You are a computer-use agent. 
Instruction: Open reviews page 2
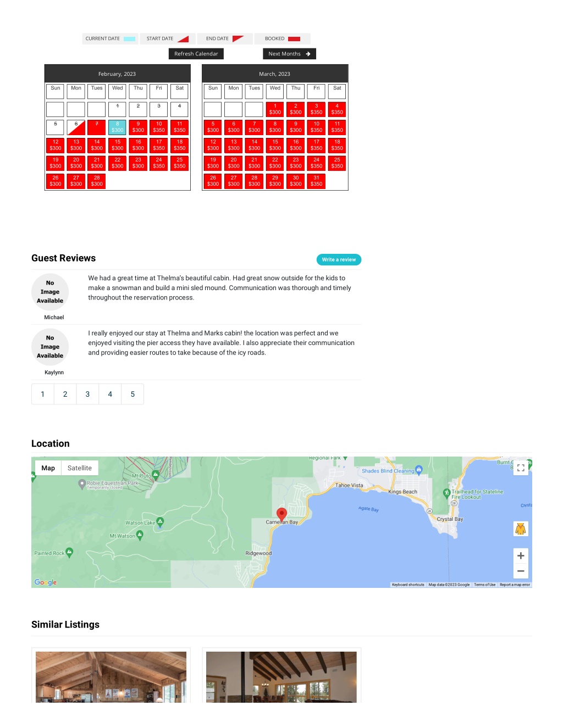[65, 394]
